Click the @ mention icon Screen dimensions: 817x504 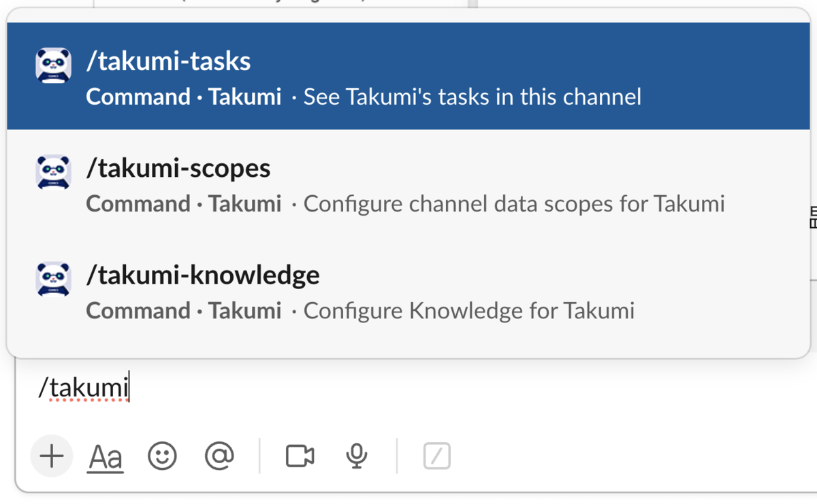[219, 456]
